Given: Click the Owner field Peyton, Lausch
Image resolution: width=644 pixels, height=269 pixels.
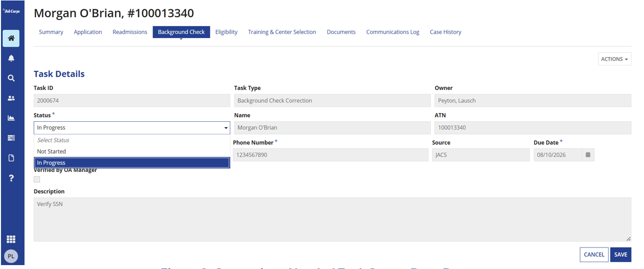Looking at the screenshot, I should (x=533, y=101).
